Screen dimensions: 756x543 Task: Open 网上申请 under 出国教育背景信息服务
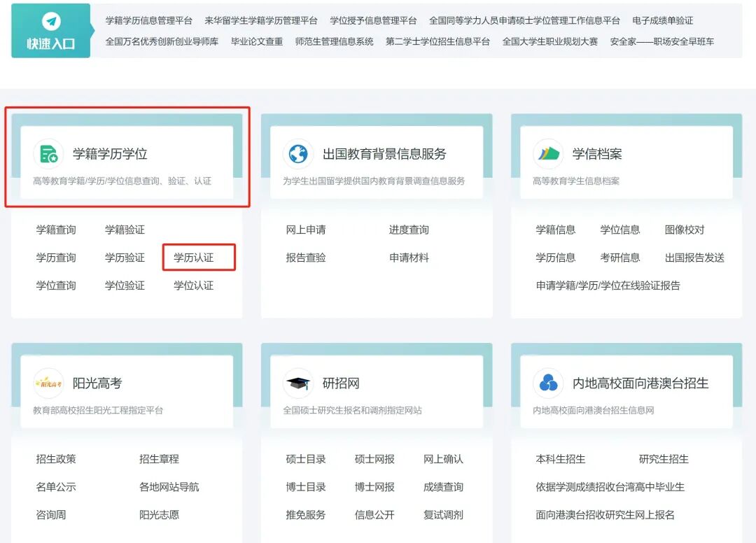coord(306,230)
